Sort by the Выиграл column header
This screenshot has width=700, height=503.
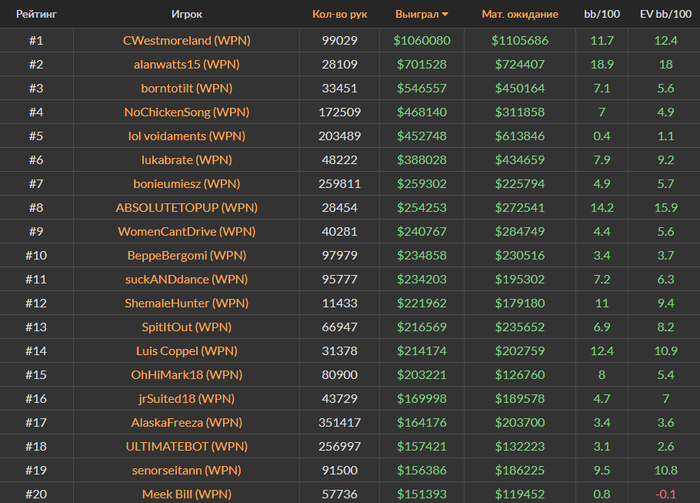coord(421,14)
